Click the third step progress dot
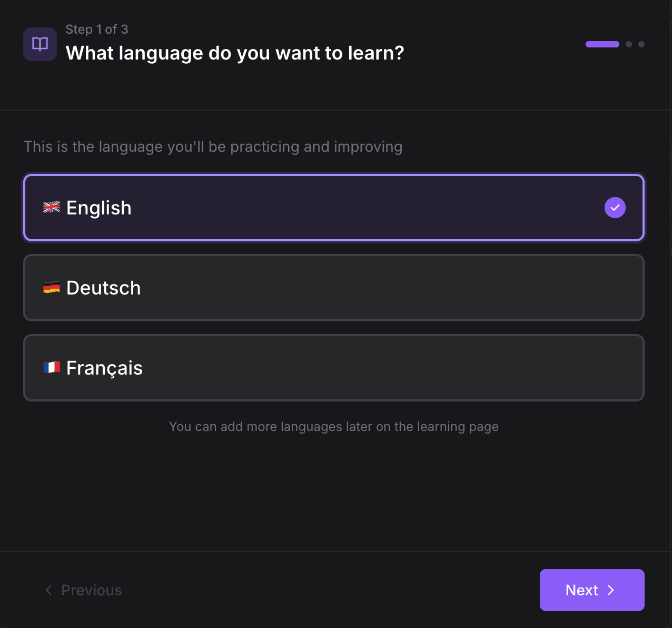This screenshot has height=628, width=672. [641, 44]
